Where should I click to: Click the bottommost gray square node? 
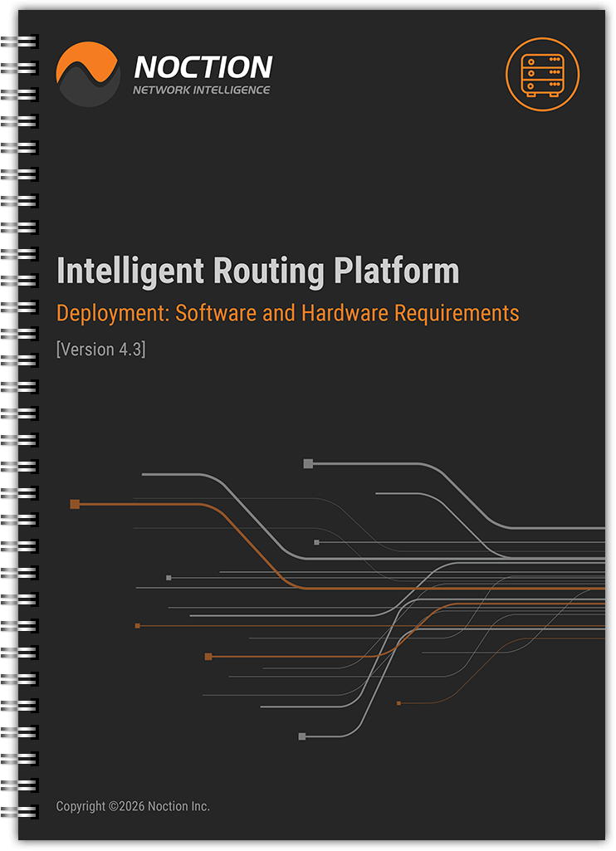[x=302, y=736]
